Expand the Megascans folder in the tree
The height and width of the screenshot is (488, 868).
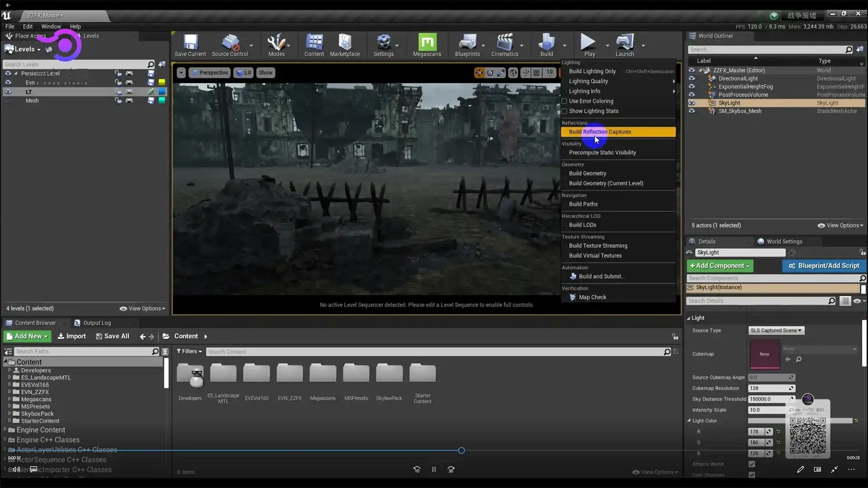pos(9,399)
